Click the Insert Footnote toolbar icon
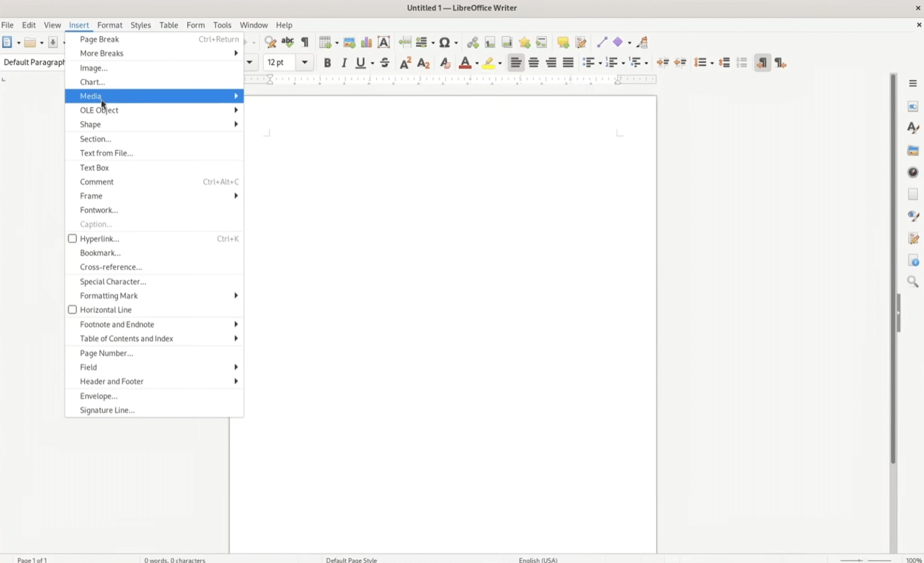The width and height of the screenshot is (924, 563). click(490, 42)
